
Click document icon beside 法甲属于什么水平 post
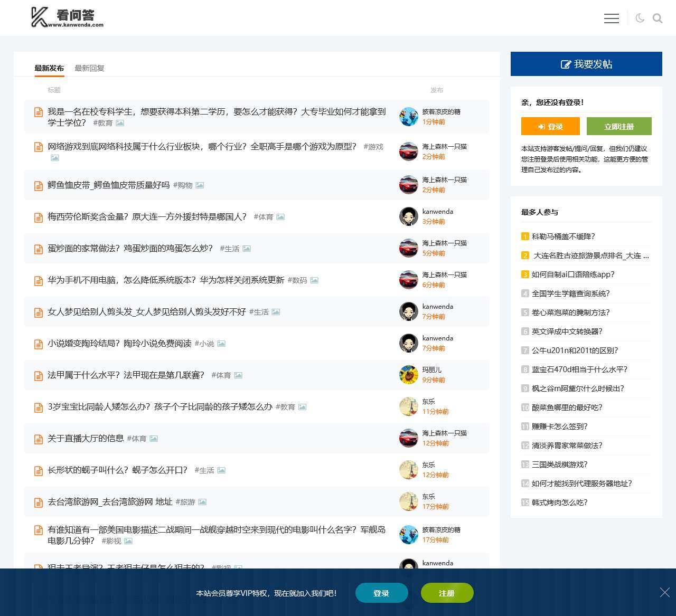click(39, 376)
